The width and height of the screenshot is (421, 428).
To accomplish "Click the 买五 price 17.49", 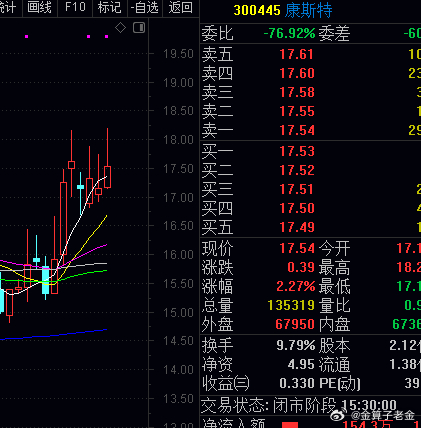I will (x=297, y=227).
